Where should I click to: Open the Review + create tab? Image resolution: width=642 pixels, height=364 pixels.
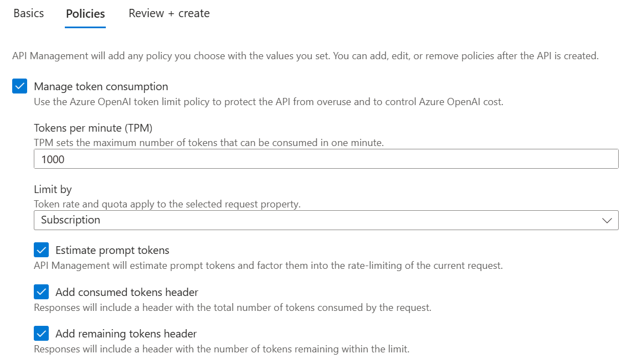coord(169,13)
